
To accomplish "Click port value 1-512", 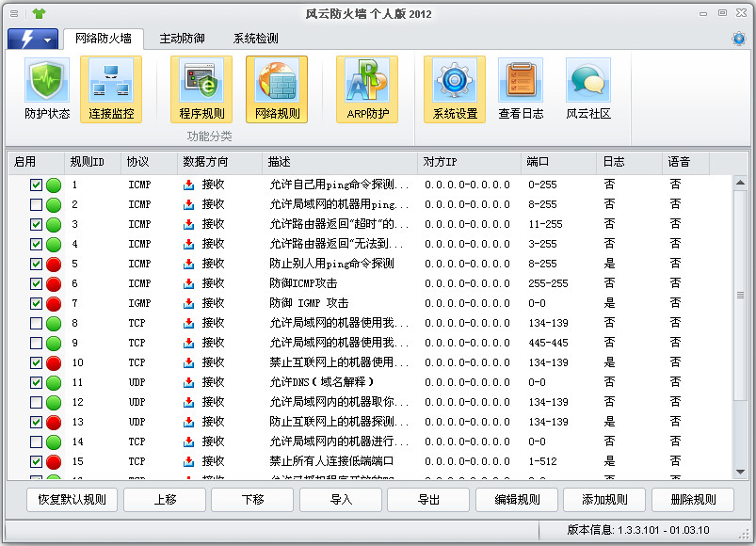I will (542, 461).
